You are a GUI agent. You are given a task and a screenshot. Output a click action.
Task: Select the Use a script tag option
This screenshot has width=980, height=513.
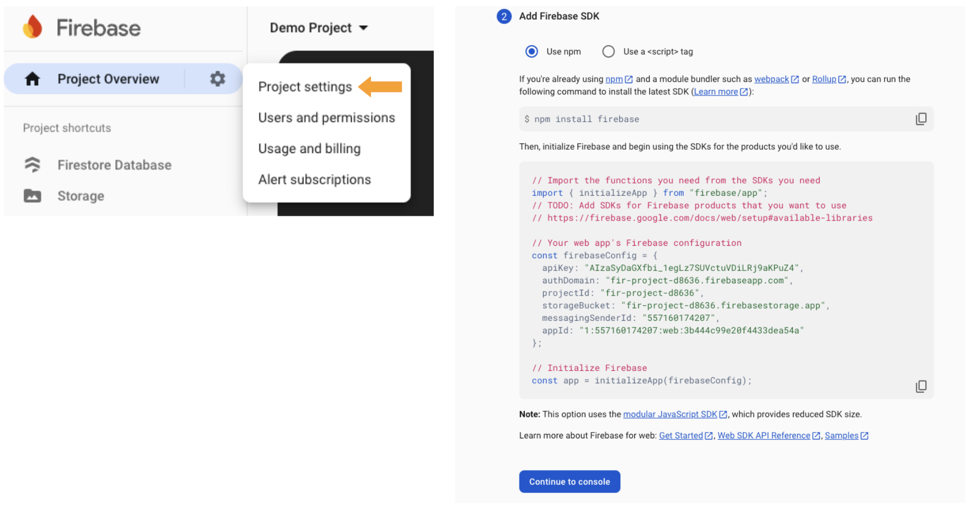(x=608, y=52)
